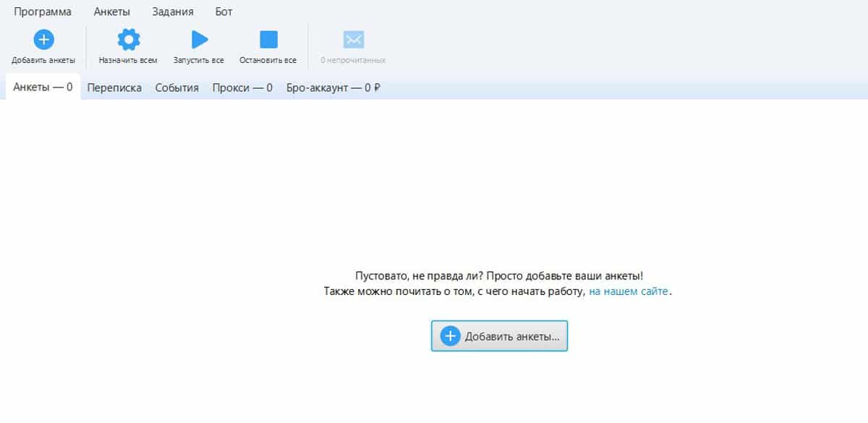
Task: Click the gear icon for Назначить всем
Action: [128, 39]
